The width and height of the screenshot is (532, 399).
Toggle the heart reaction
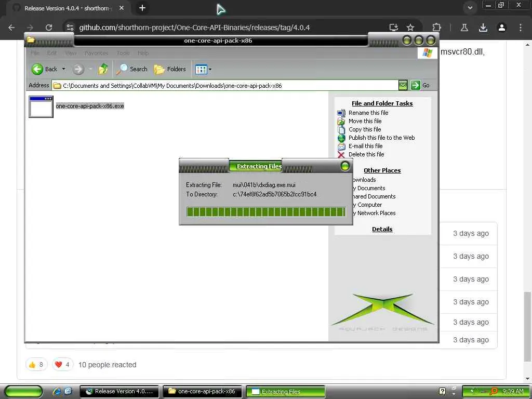point(62,365)
